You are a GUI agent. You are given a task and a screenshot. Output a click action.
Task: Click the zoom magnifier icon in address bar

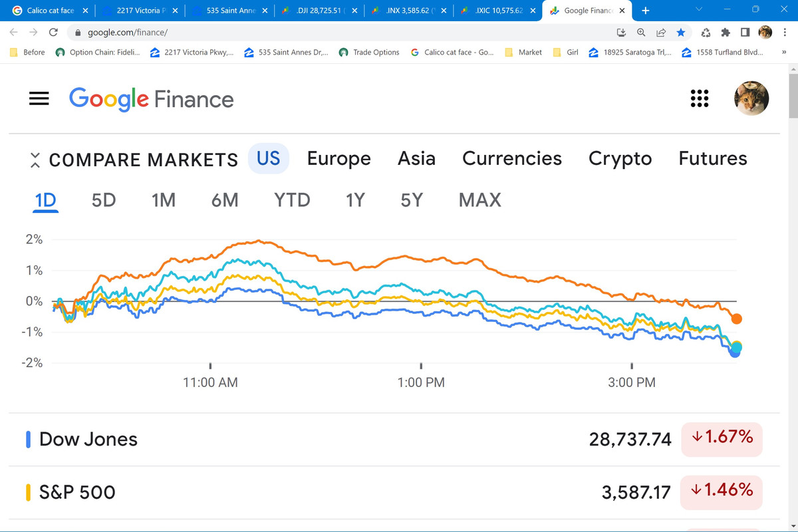(x=641, y=32)
